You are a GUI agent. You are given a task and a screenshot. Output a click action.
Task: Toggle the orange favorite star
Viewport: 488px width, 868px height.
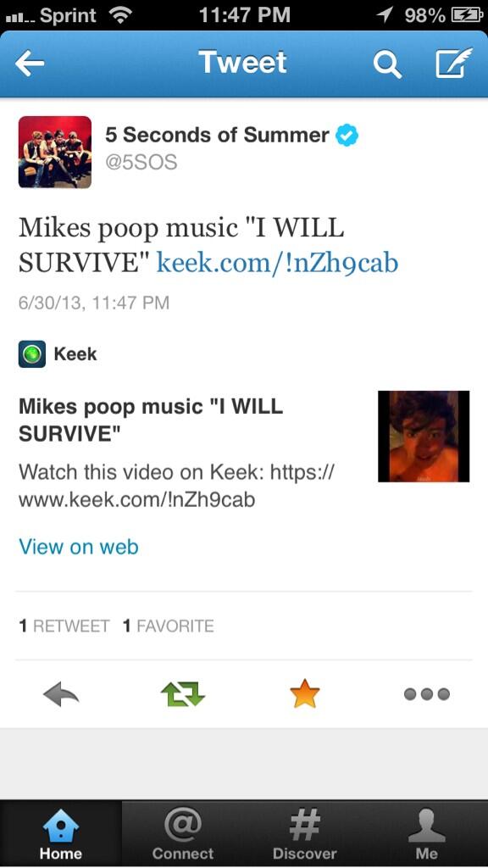pyautogui.click(x=305, y=693)
